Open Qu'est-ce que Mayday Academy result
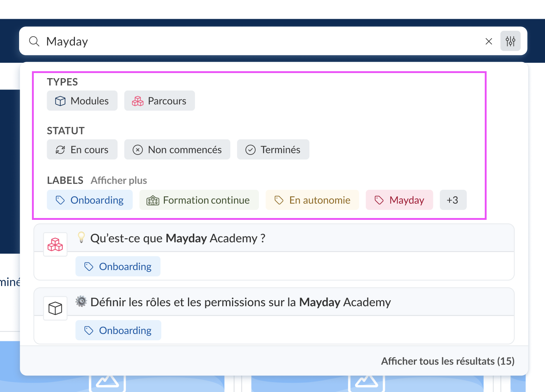The width and height of the screenshot is (545, 392). pos(178,239)
